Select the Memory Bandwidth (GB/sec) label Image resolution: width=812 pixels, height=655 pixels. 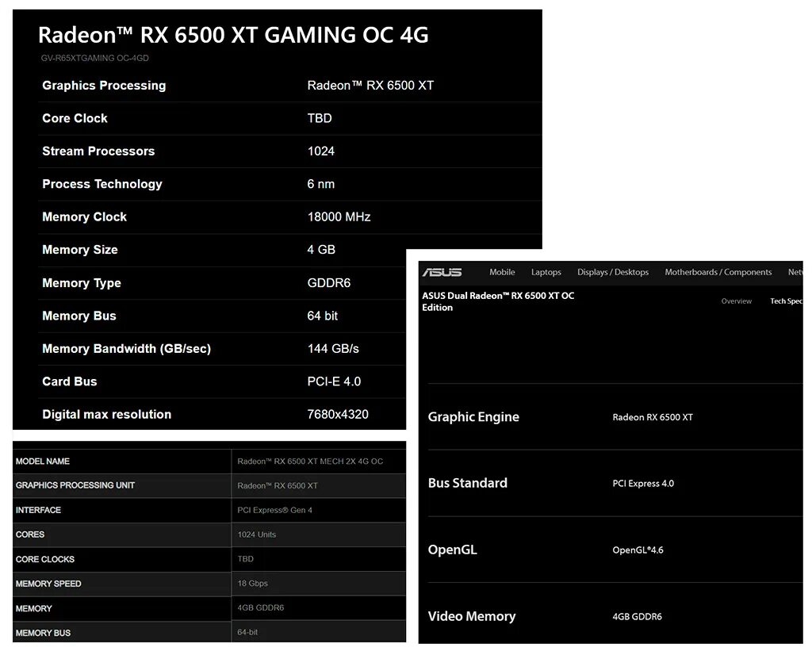pyautogui.click(x=126, y=349)
